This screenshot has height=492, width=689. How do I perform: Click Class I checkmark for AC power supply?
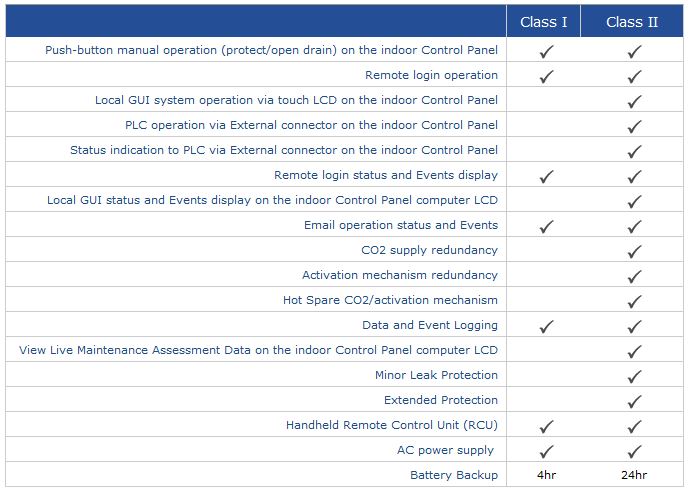click(x=546, y=451)
